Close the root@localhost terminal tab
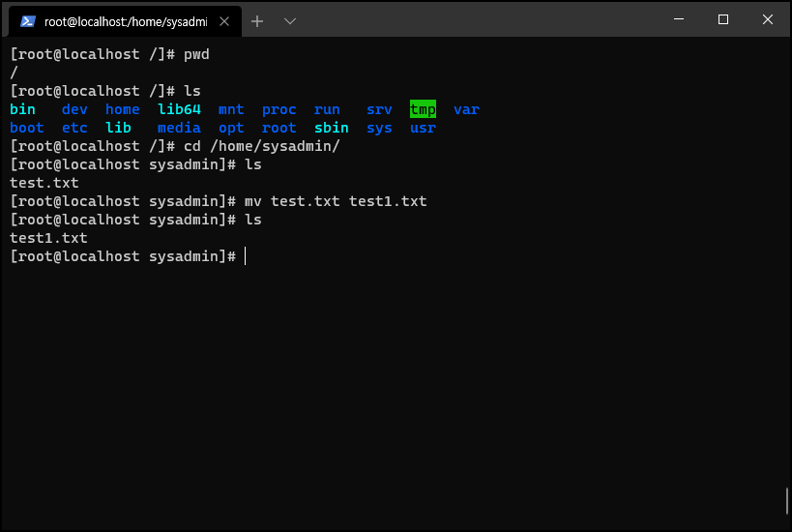This screenshot has width=792, height=532. tap(224, 21)
